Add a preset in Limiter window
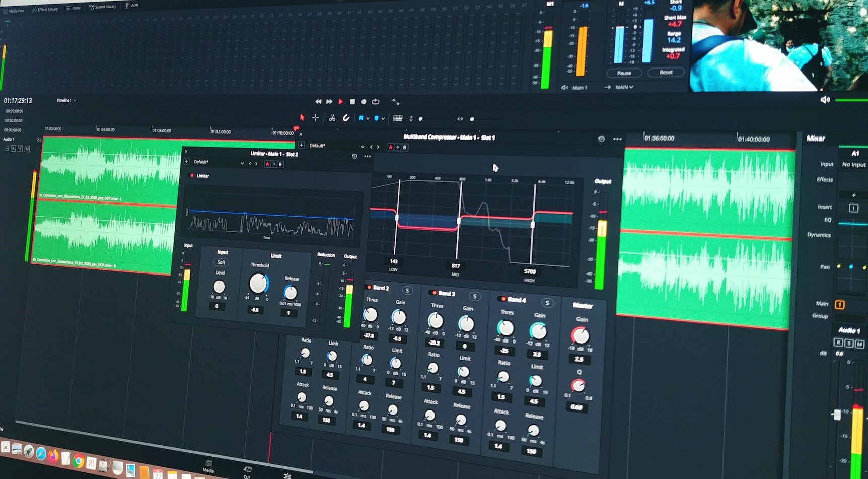 coord(186,162)
